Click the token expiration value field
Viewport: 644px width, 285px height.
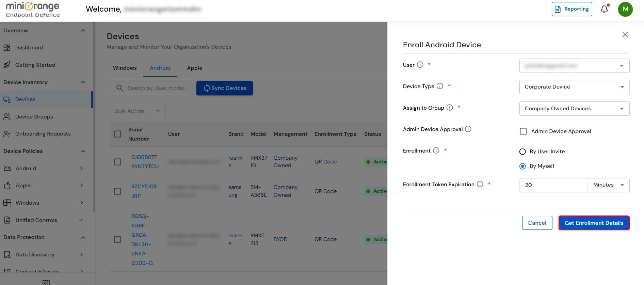click(553, 185)
